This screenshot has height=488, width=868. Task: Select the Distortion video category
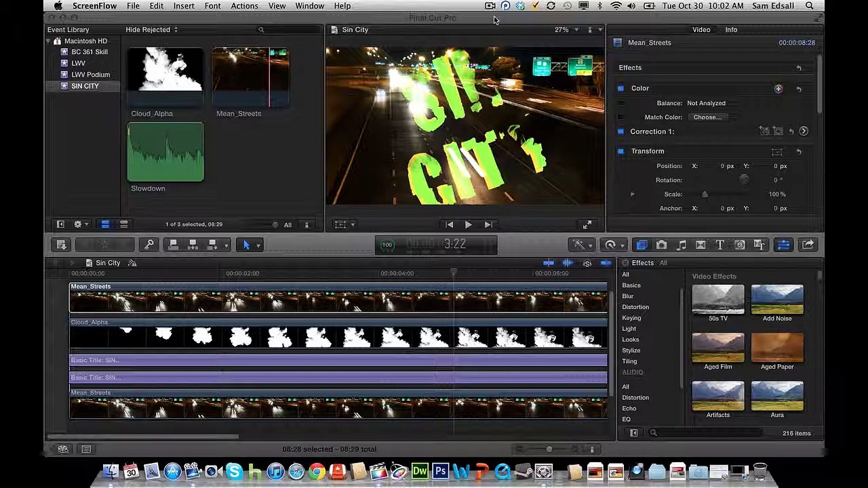coord(635,307)
